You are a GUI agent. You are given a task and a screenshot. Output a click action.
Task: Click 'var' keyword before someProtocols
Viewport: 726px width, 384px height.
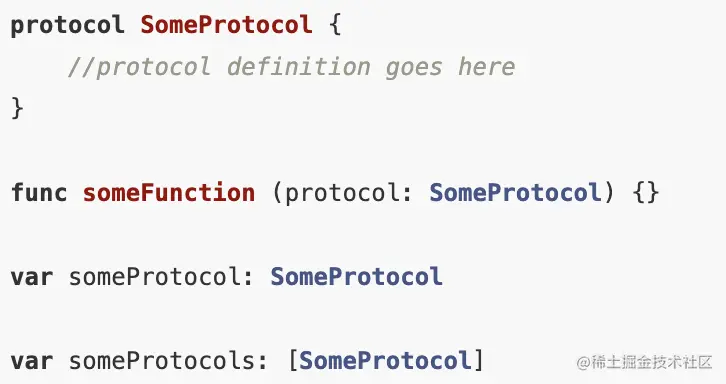[32, 361]
